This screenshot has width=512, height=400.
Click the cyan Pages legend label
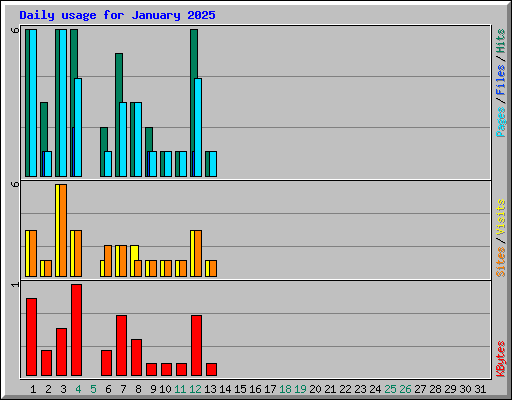point(501,122)
